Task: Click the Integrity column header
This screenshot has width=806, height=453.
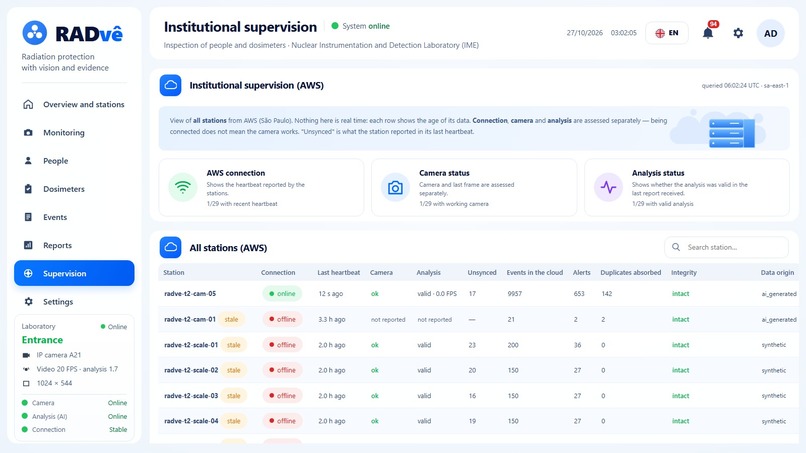Action: tap(684, 273)
